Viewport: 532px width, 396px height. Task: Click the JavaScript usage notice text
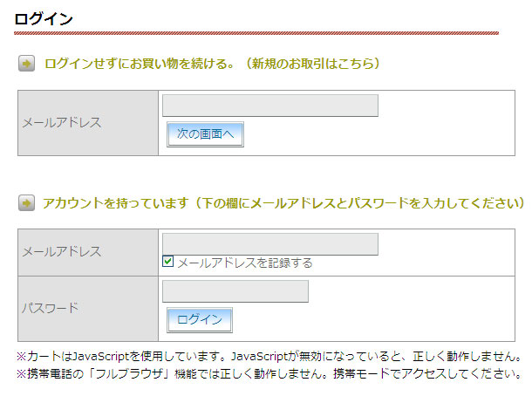click(x=269, y=356)
